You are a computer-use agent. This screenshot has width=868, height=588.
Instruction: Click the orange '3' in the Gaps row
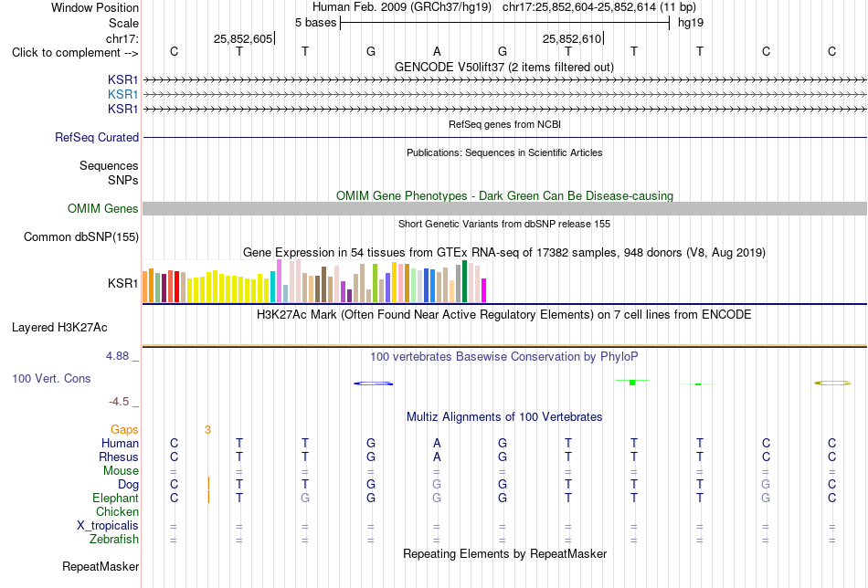[x=207, y=430]
